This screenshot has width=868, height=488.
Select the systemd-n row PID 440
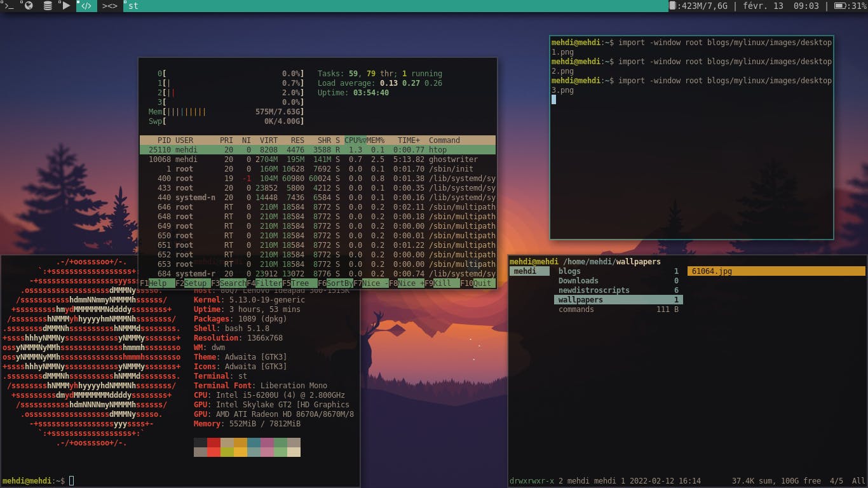318,198
